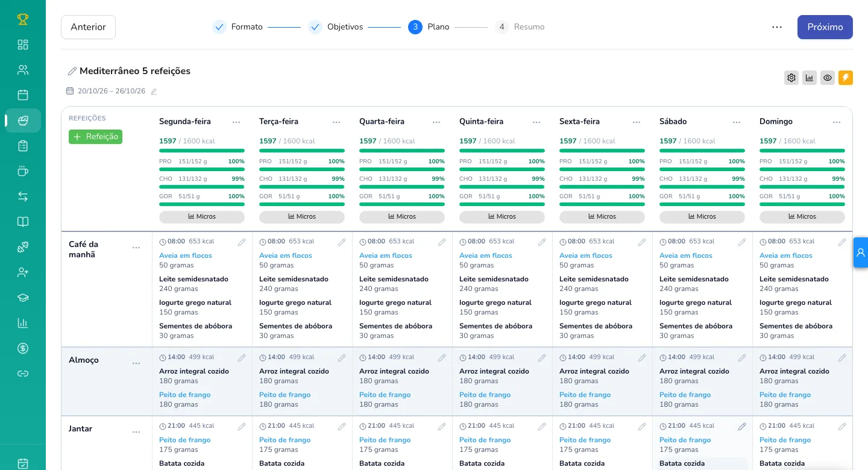The image size is (868, 470).
Task: Show Micros for Terça-feira
Action: tap(302, 216)
